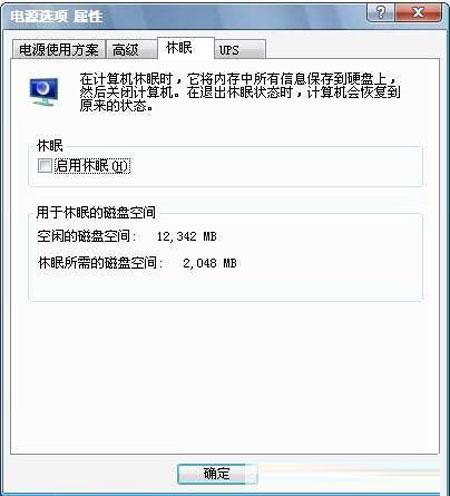450x496 pixels.
Task: Confirm with the 确定 button
Action: point(217,473)
